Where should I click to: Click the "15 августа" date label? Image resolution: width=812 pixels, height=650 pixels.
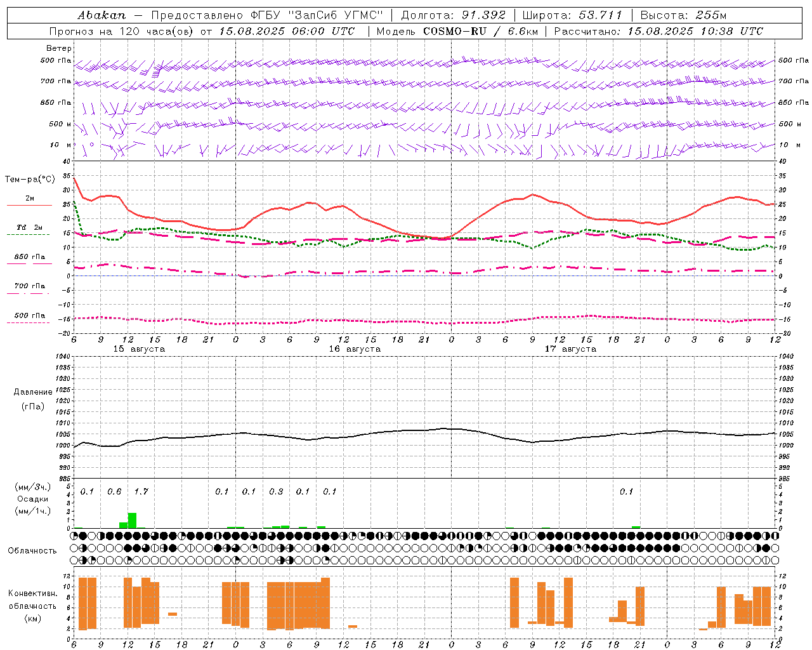138,349
